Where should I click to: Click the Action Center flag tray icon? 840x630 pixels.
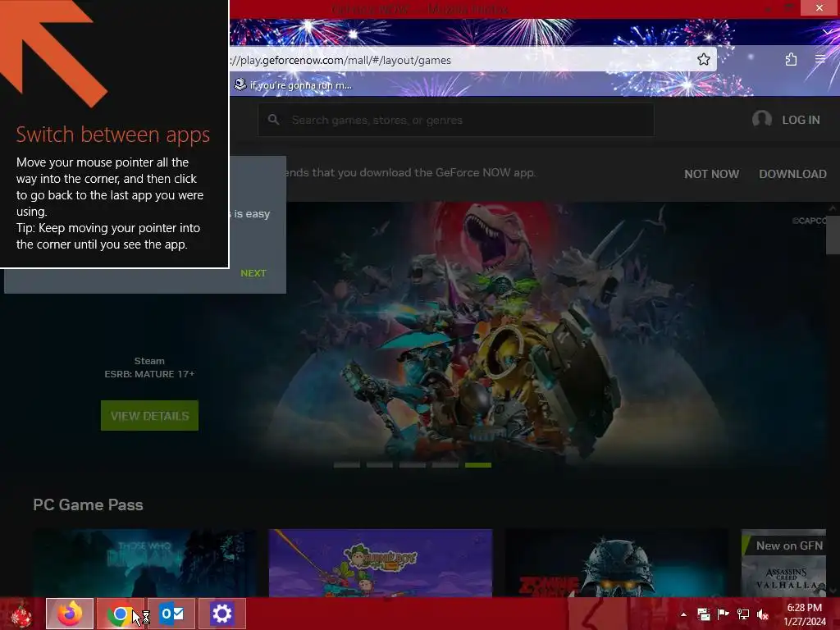click(724, 614)
